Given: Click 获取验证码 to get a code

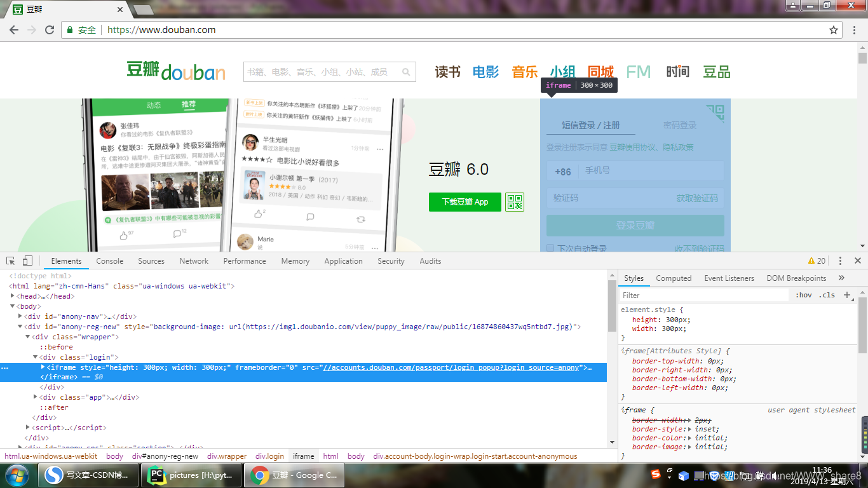Looking at the screenshot, I should (697, 198).
